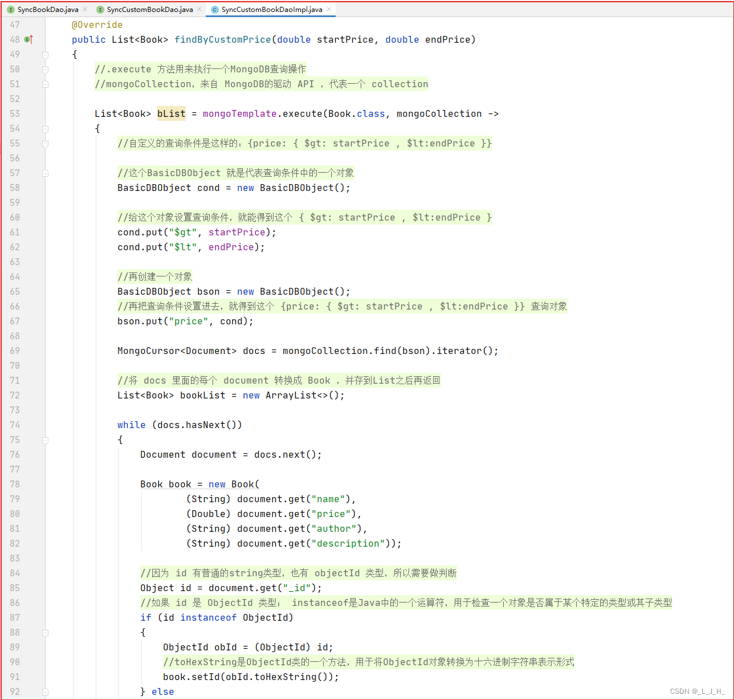
Task: Click mongoTemplate in the execute call
Action: pyautogui.click(x=240, y=114)
